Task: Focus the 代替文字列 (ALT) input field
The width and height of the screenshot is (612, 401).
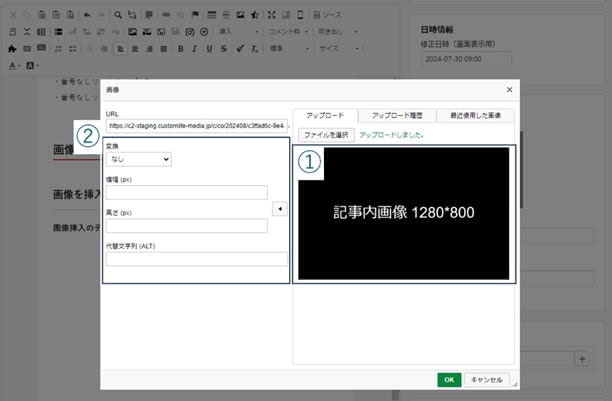Action: pyautogui.click(x=197, y=259)
